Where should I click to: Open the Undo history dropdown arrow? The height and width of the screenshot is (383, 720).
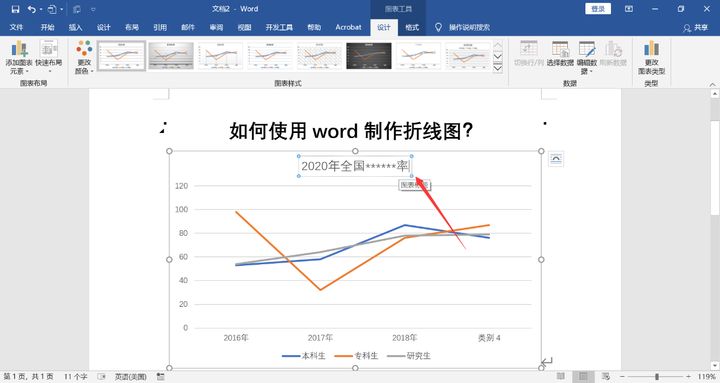coord(40,9)
